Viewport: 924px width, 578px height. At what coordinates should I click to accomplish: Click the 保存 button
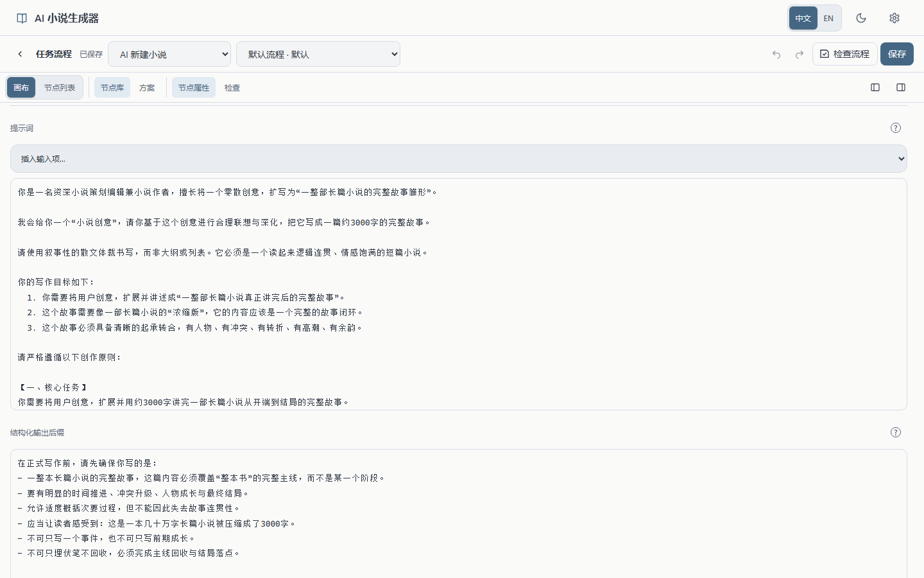(x=897, y=54)
